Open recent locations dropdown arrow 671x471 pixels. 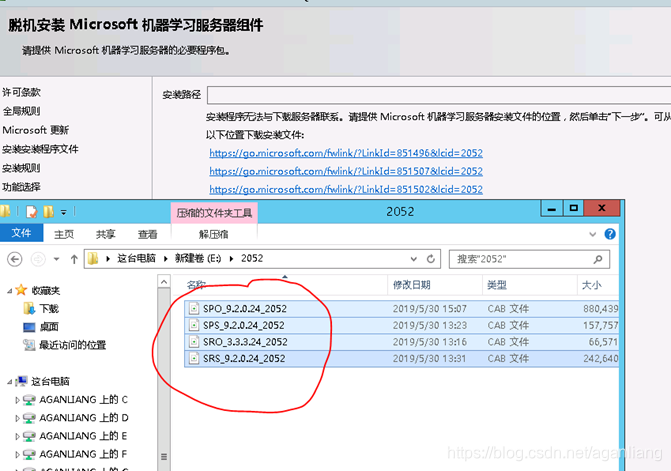tap(56, 259)
